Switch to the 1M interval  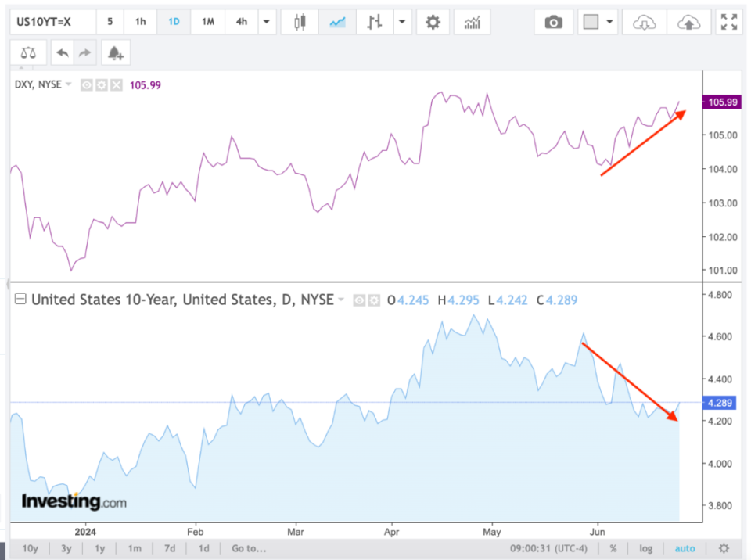pyautogui.click(x=207, y=22)
